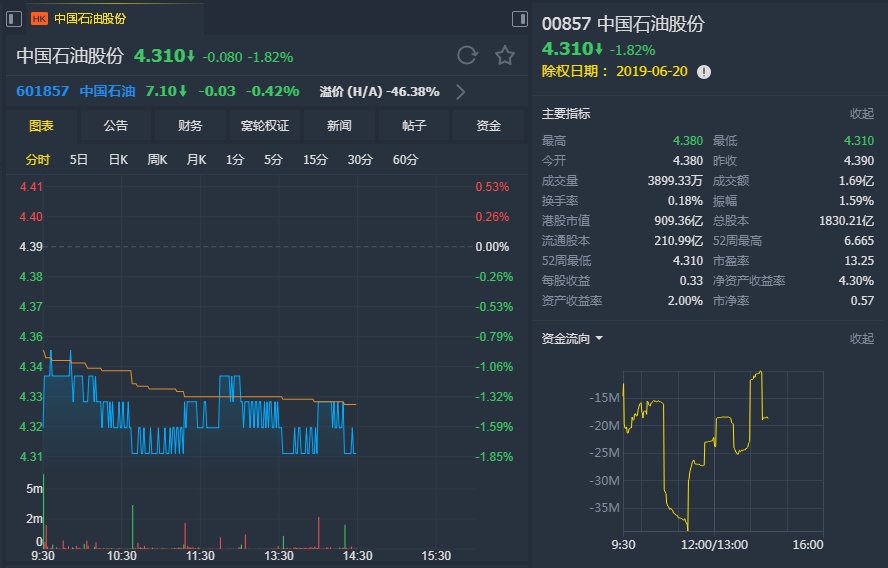Image resolution: width=888 pixels, height=568 pixels.
Task: Open the 601857 中国石油 A-share link
Action: point(75,92)
